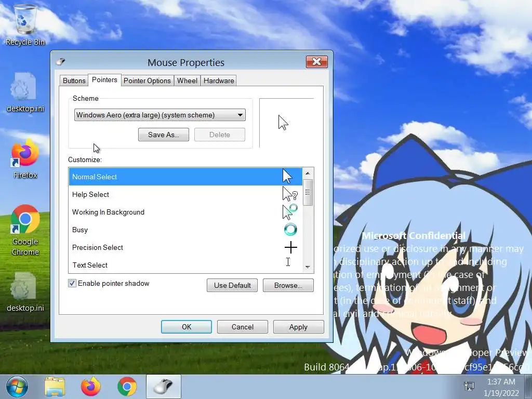The width and height of the screenshot is (532, 399).
Task: Select the Working In Background row
Action: point(185,212)
